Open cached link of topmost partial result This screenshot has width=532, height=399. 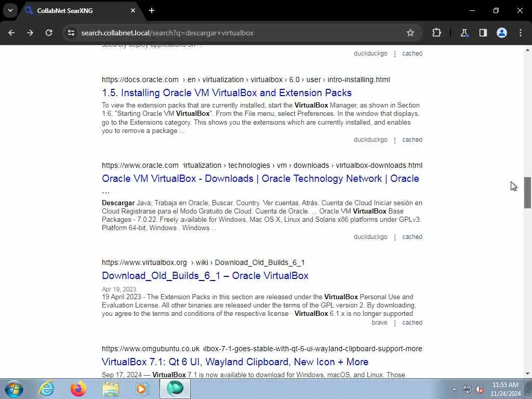coord(412,54)
